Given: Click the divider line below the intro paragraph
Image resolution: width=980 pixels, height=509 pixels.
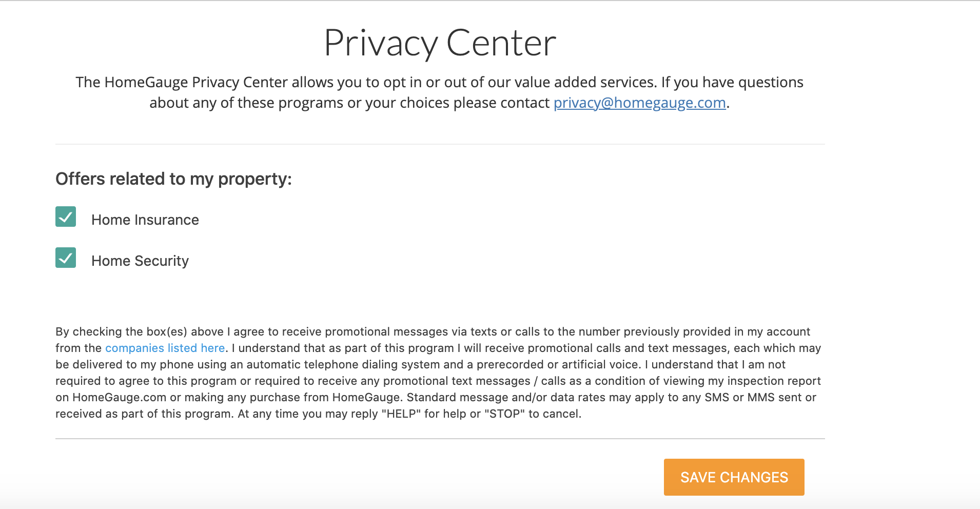Looking at the screenshot, I should click(x=440, y=144).
